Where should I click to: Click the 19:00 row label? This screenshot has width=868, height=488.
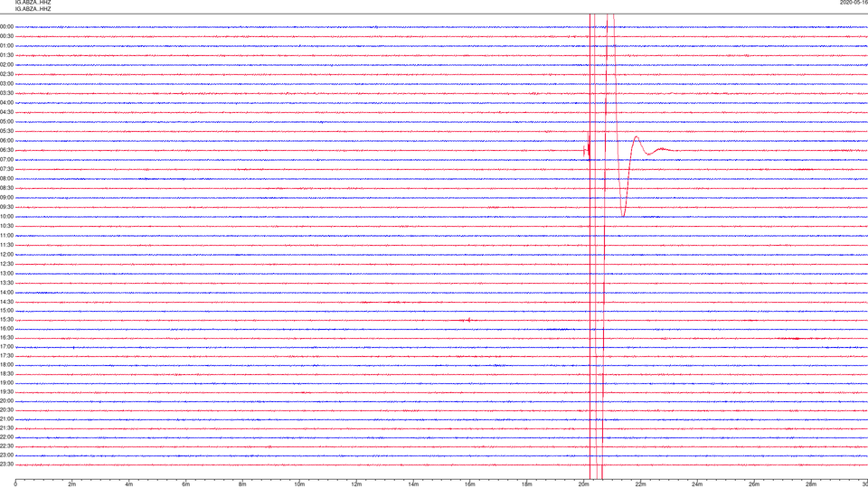[6, 383]
